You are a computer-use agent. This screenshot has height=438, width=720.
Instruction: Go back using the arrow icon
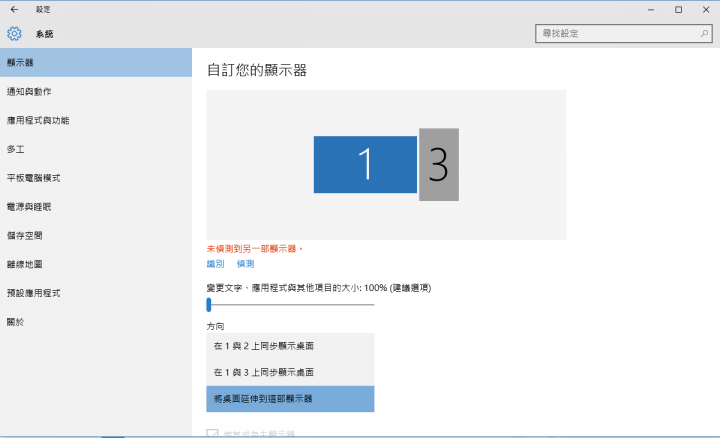pyautogui.click(x=14, y=9)
